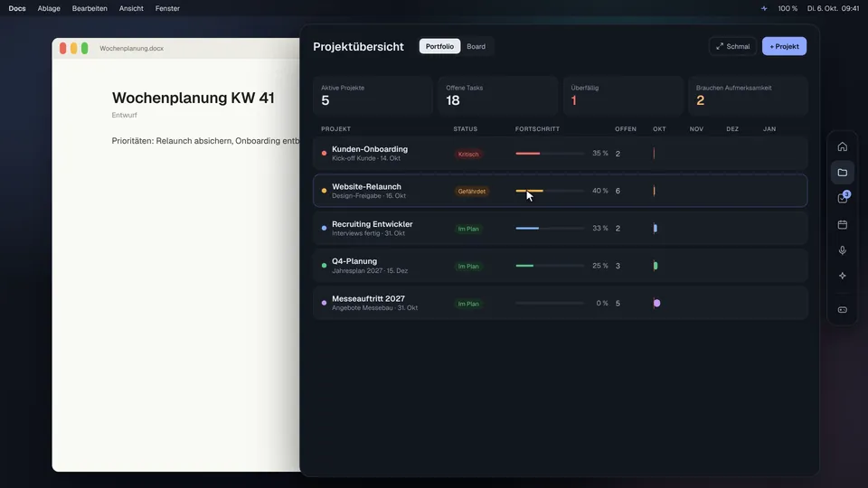Image resolution: width=868 pixels, height=488 pixels.
Task: Open the Home icon in the sidebar
Action: click(842, 146)
